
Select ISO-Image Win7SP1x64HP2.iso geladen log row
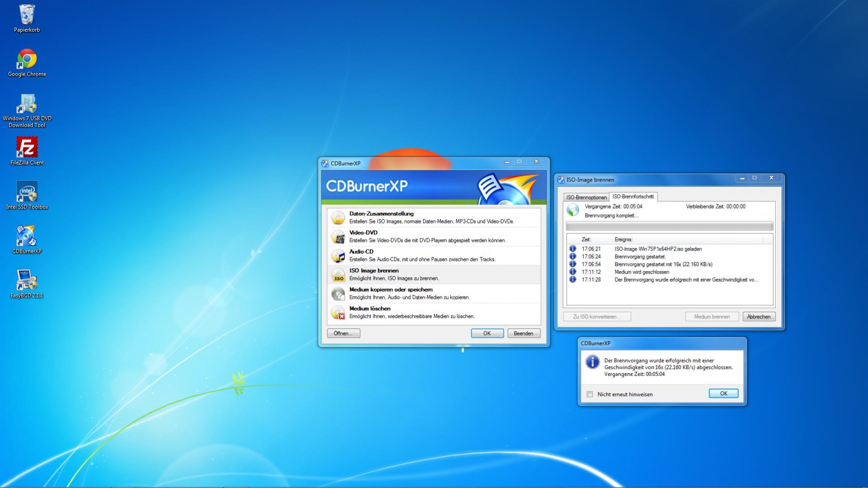coord(670,249)
